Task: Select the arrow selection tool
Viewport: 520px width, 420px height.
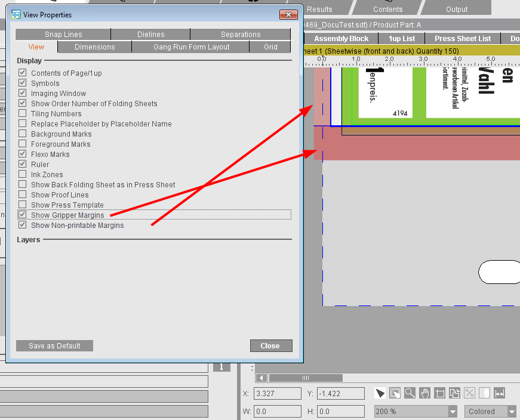Action: (380, 393)
